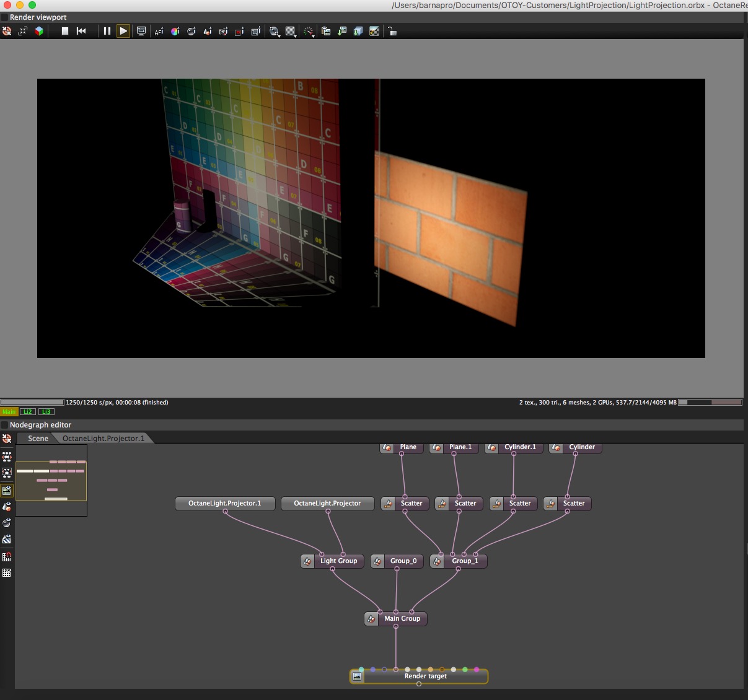The width and height of the screenshot is (748, 700).
Task: Restart the render with the rewind button
Action: coord(81,31)
